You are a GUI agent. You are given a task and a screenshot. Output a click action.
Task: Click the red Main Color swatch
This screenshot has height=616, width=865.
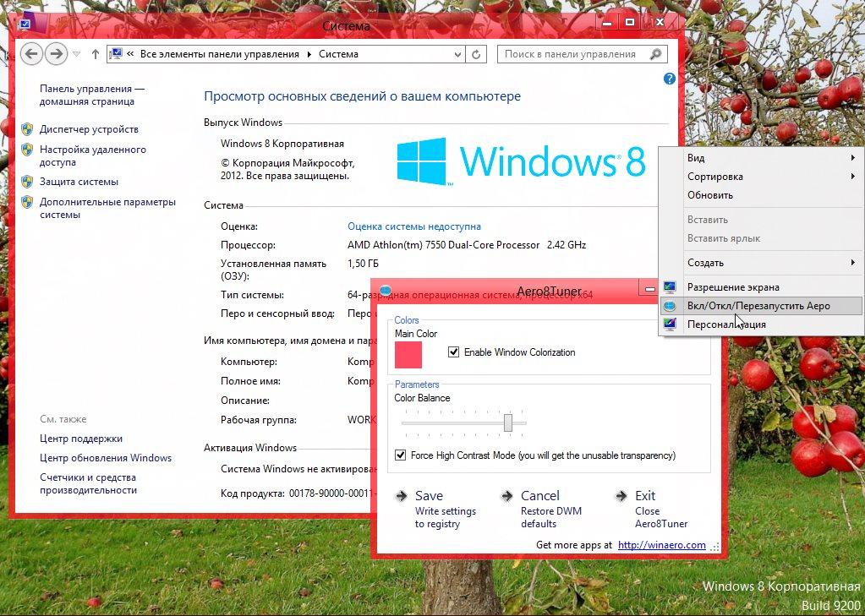point(408,355)
